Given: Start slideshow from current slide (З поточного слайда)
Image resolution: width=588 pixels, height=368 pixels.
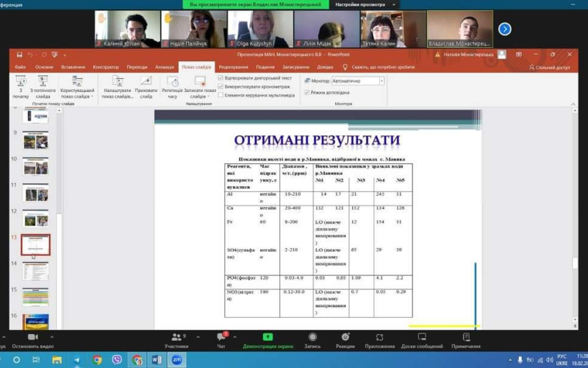Looking at the screenshot, I should (x=43, y=87).
